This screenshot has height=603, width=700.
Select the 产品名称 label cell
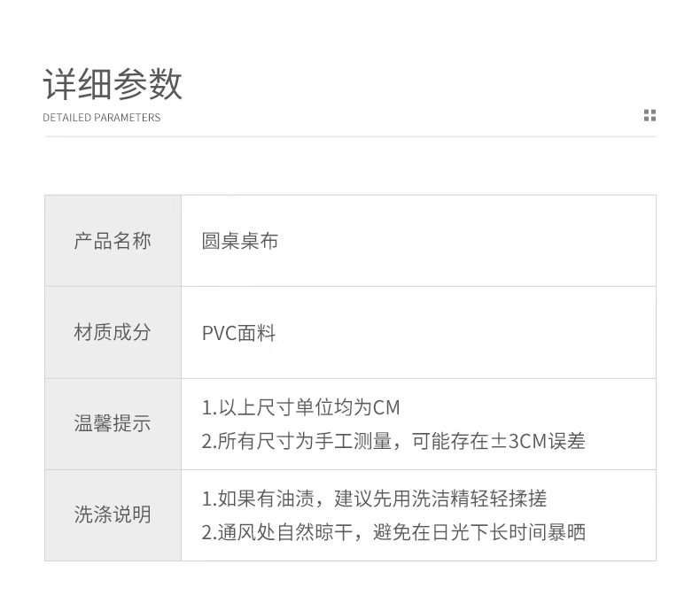[113, 241]
